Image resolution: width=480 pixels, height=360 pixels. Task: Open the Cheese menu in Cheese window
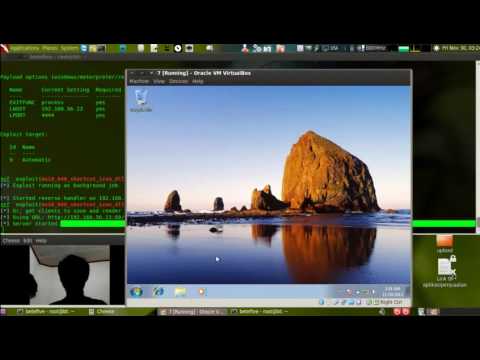pyautogui.click(x=11, y=241)
